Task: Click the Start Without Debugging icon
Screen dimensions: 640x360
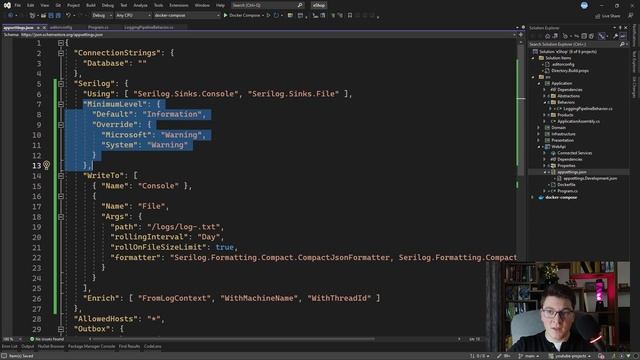Action: pos(268,16)
